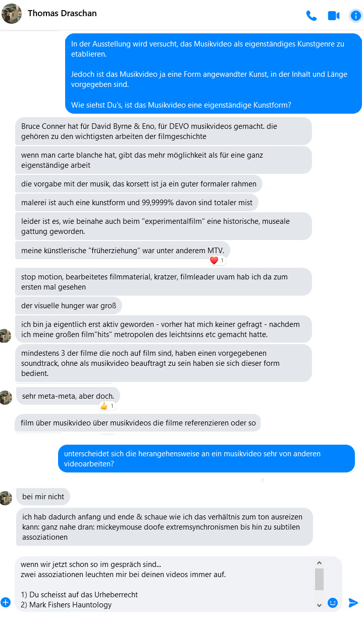Open the Thomas Draschan name in the header
Viewport: 364px width, 619px height.
[62, 13]
